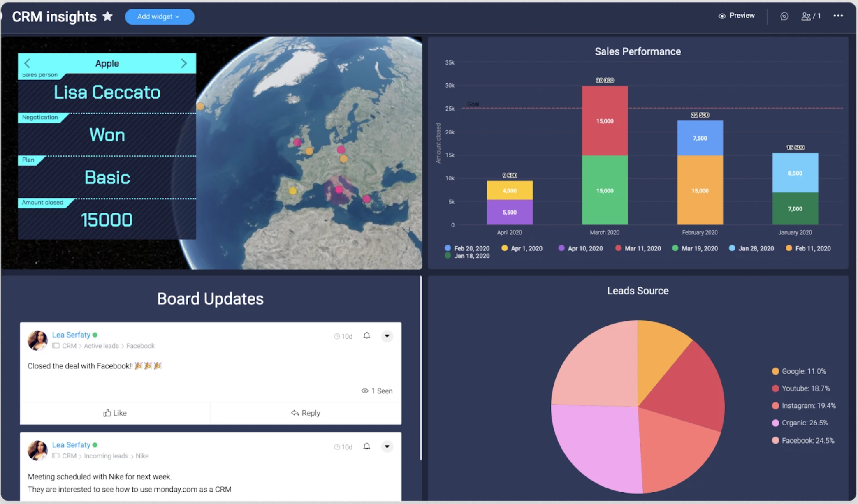
Task: Toggle bell notification on Facebook update
Action: tap(366, 336)
